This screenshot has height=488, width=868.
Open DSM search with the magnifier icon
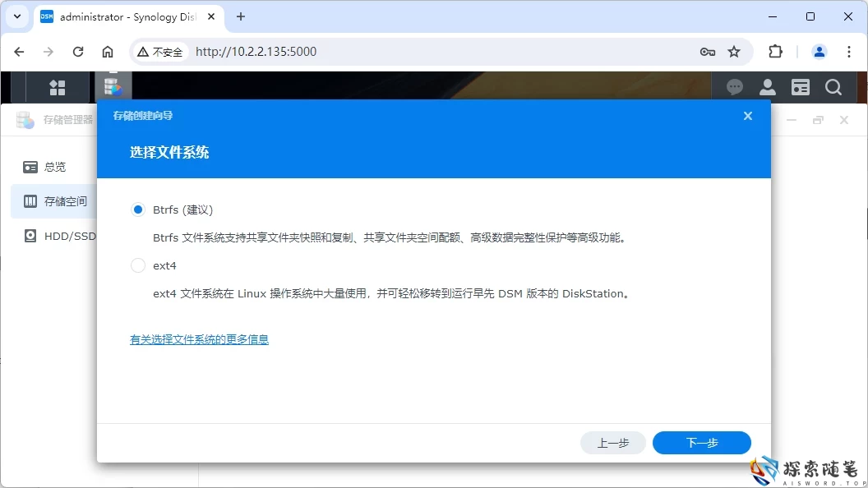tap(833, 86)
